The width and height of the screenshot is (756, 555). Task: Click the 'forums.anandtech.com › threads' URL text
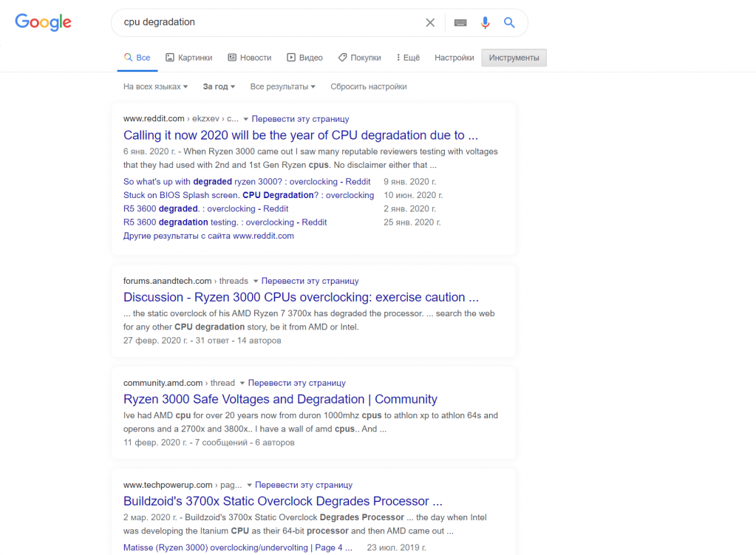coord(185,281)
